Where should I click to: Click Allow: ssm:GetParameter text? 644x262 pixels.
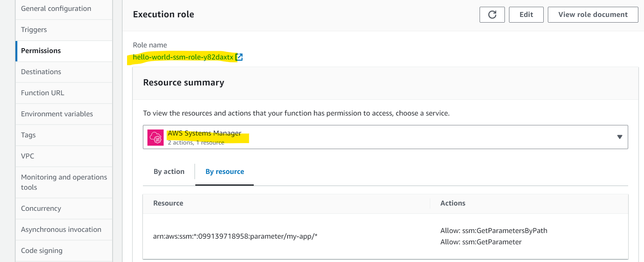481,242
